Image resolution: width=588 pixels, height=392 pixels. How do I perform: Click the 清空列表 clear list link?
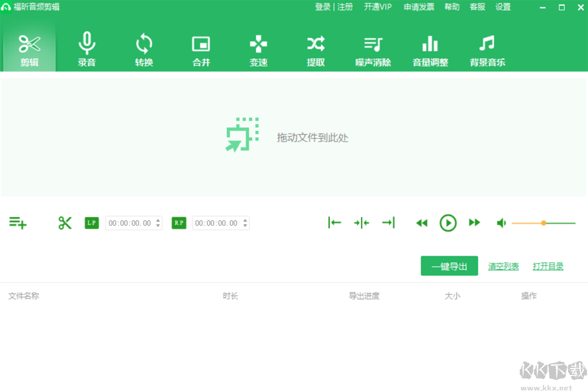coord(503,266)
